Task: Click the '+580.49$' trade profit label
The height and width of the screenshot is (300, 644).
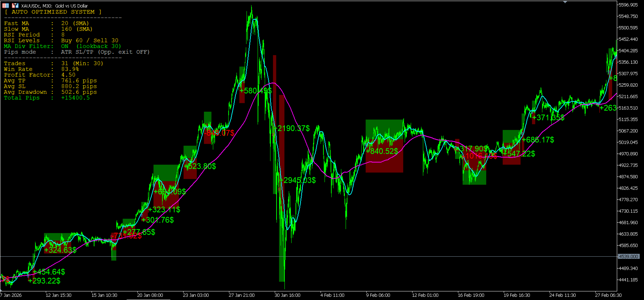Action: click(256, 91)
